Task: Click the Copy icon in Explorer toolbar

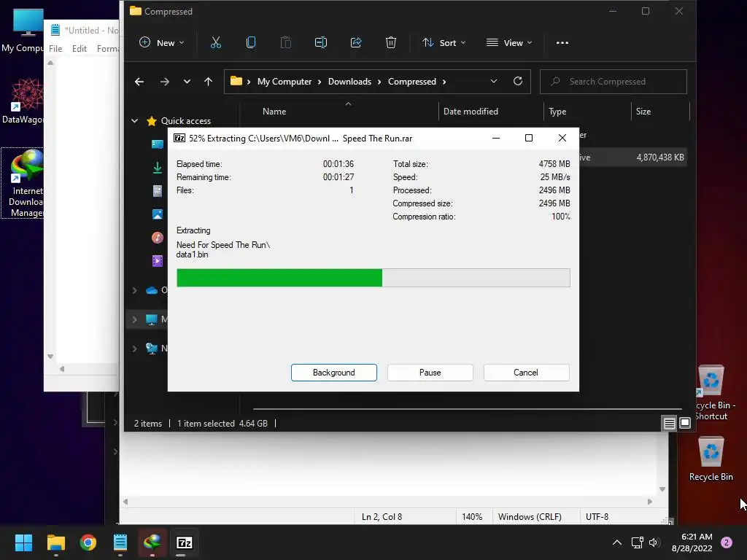Action: point(251,43)
